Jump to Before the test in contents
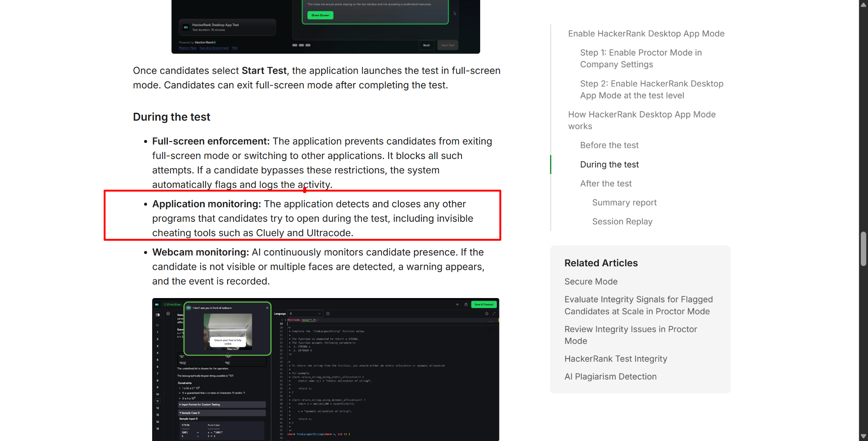 click(x=609, y=145)
